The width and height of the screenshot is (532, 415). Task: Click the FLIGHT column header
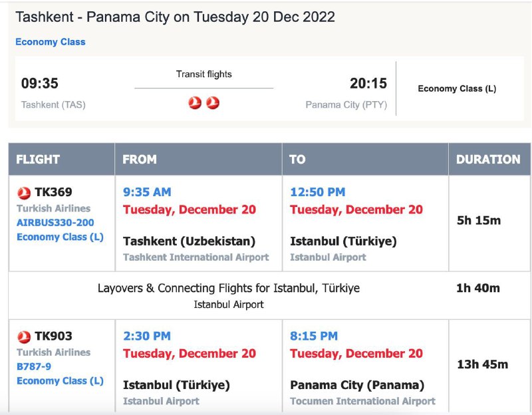(38, 160)
